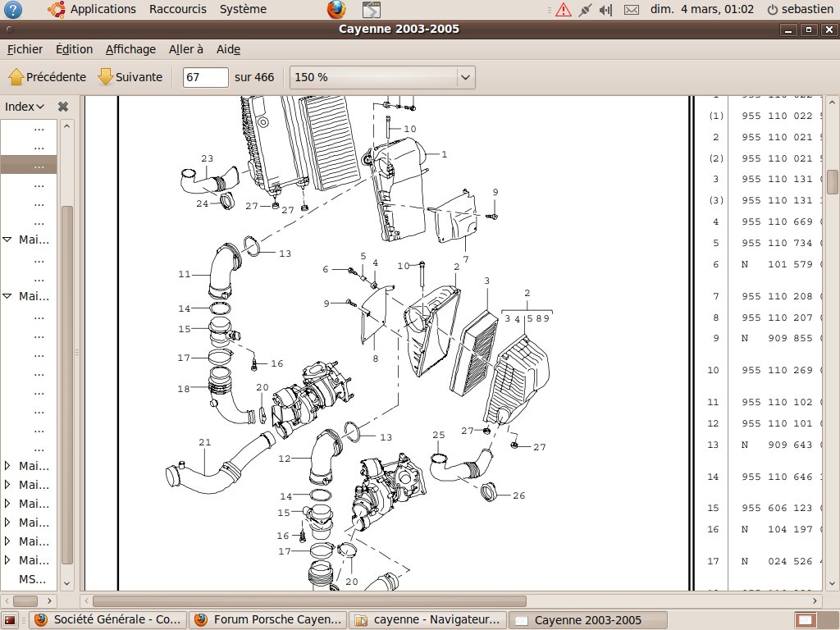Image resolution: width=840 pixels, height=630 pixels.
Task: Switch to Société Générale Firefox window
Action: pyautogui.click(x=107, y=620)
